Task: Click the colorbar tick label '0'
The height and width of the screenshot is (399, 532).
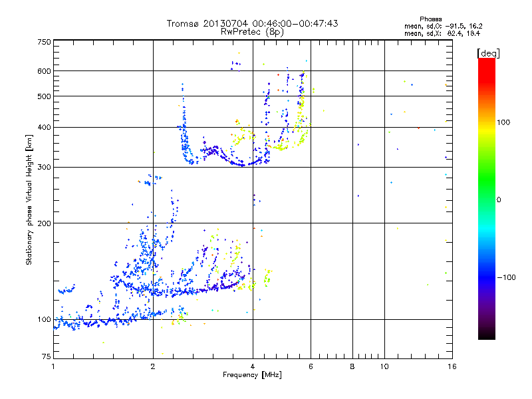Action: pos(499,200)
